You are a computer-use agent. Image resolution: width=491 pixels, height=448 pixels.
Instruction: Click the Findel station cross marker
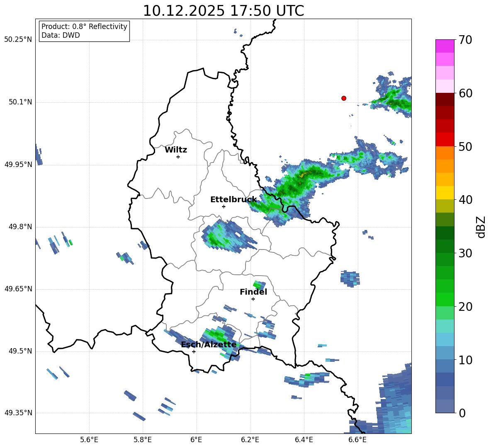[x=253, y=299]
